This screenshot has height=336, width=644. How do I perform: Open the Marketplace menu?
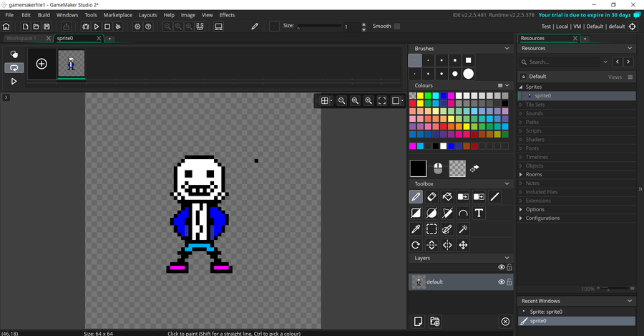coord(118,15)
